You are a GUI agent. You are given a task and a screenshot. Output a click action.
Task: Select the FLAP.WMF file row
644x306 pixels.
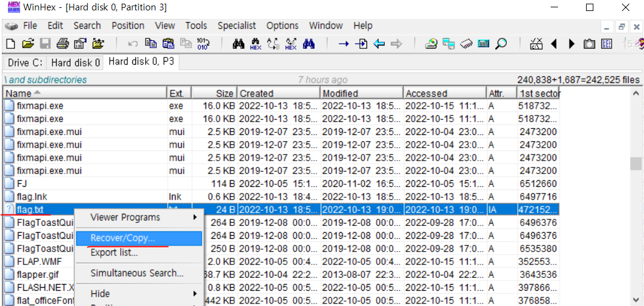pos(282,261)
